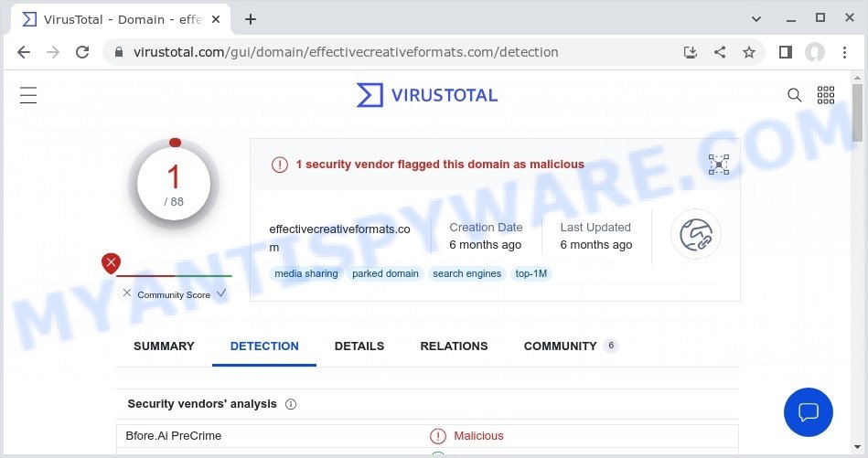Open the chat support bubble
The image size is (868, 458).
[809, 412]
